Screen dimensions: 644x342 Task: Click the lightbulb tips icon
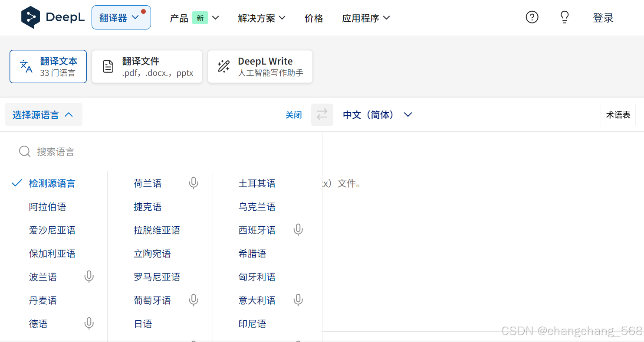pyautogui.click(x=564, y=17)
